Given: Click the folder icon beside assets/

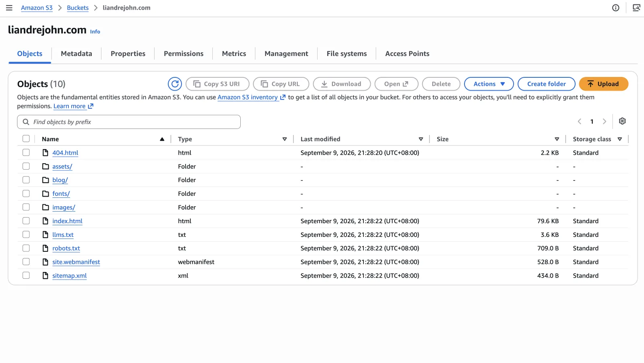Looking at the screenshot, I should pos(45,166).
